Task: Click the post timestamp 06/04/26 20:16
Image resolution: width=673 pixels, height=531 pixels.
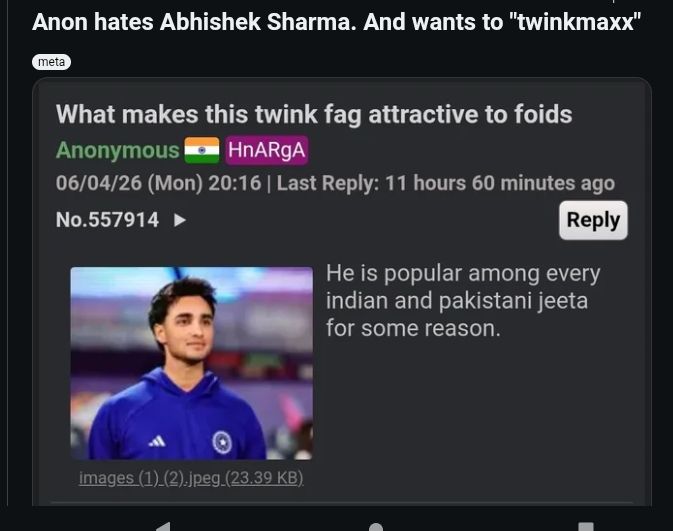Action: click(x=158, y=183)
